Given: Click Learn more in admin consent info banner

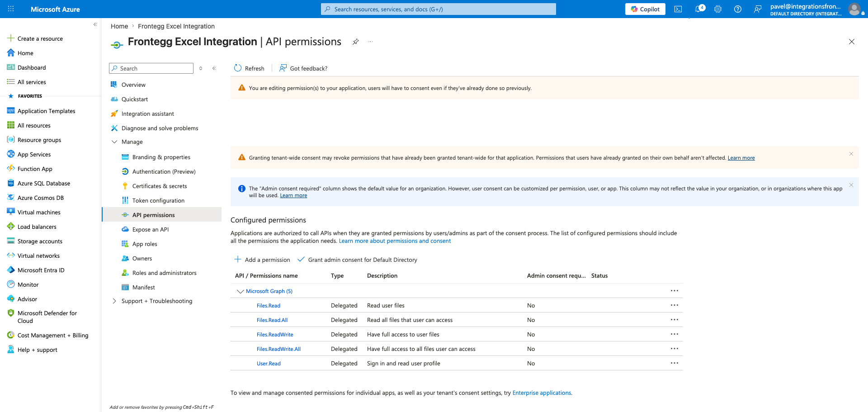Looking at the screenshot, I should (293, 195).
